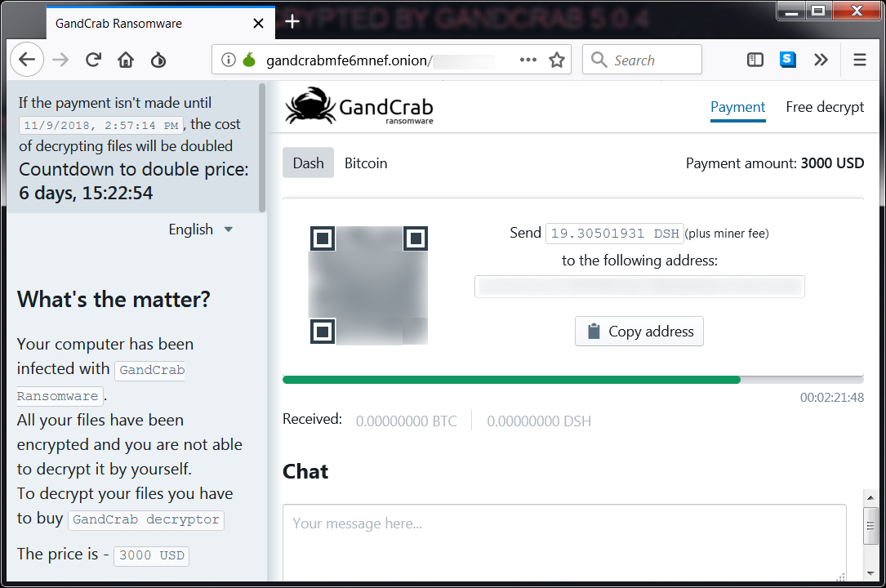The width and height of the screenshot is (886, 588).
Task: Reload the current page
Action: click(93, 60)
